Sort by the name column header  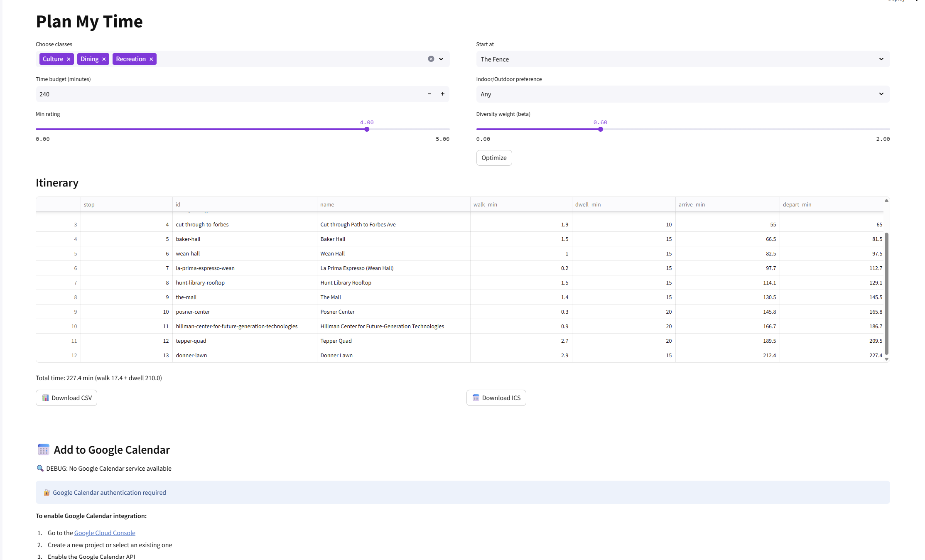(327, 204)
